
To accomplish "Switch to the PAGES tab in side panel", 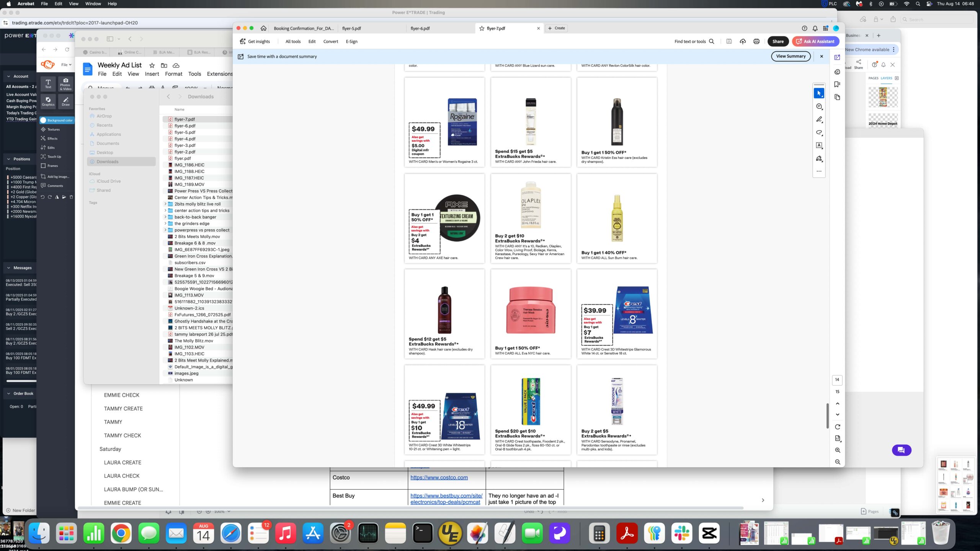I will click(x=873, y=78).
